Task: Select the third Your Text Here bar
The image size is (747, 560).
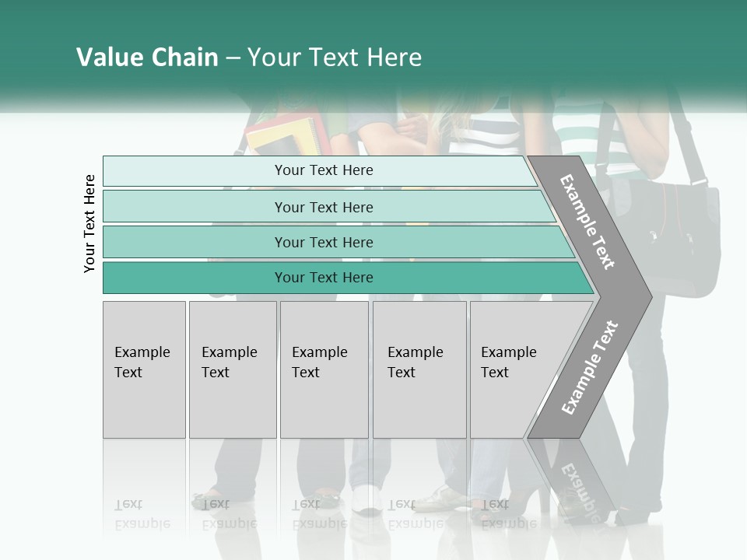Action: tap(338, 243)
